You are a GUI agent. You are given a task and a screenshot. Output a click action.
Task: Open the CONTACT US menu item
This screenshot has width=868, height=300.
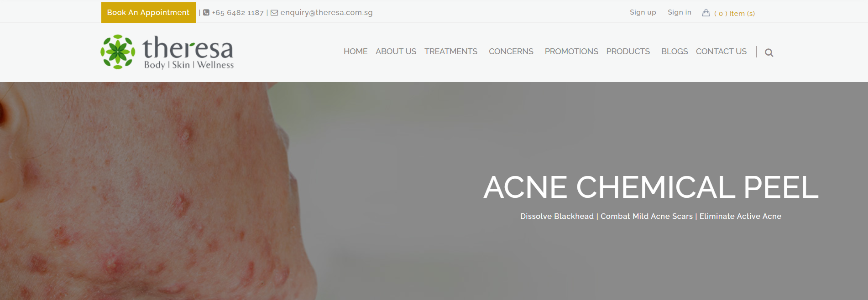pyautogui.click(x=721, y=52)
